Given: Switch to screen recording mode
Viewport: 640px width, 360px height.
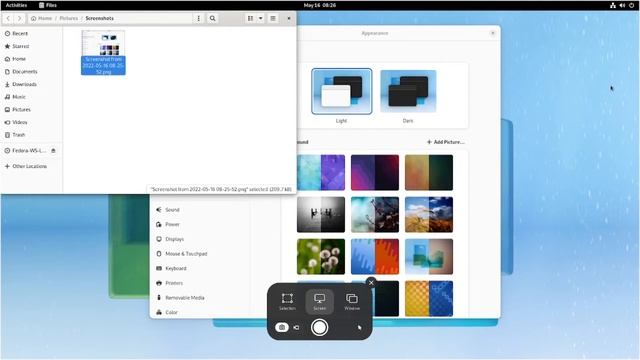Looking at the screenshot, I should [x=296, y=327].
